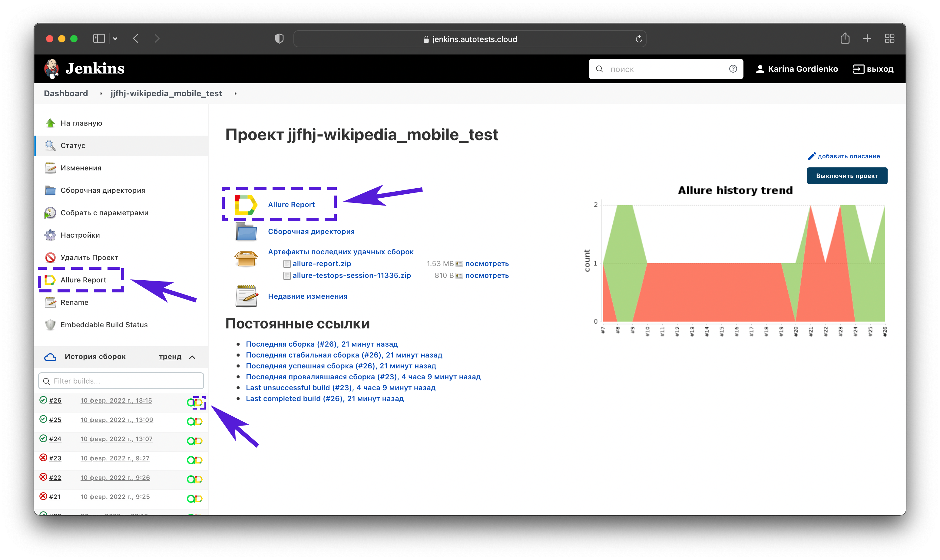Click the build workspace folder icon in main panel
940x560 pixels.
246,232
